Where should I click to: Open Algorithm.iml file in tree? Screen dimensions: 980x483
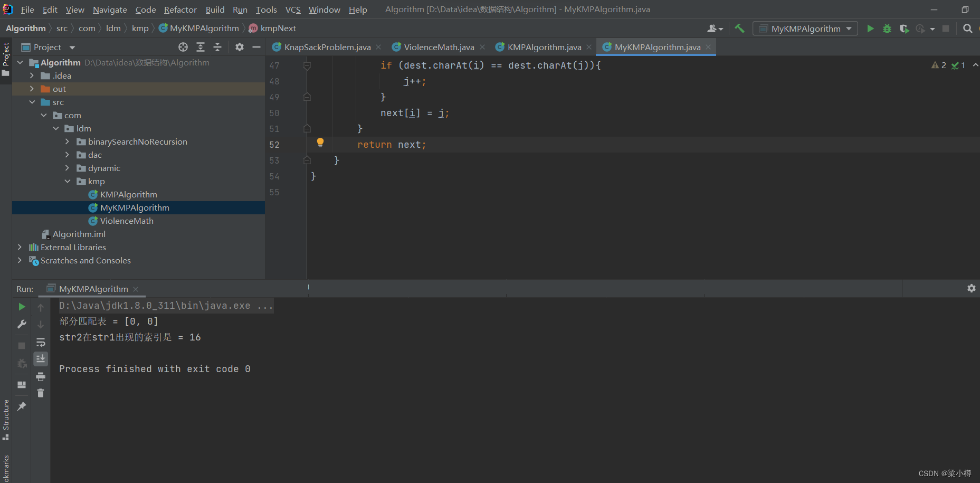[x=79, y=234]
